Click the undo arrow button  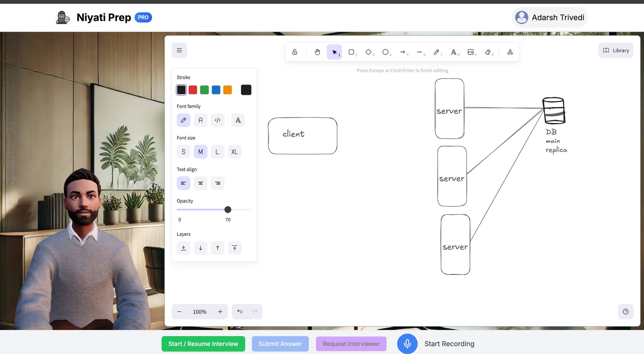(239, 312)
